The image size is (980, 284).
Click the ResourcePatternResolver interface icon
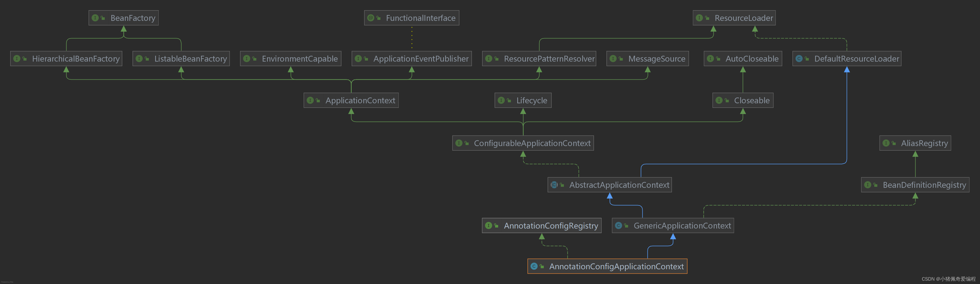pos(488,59)
